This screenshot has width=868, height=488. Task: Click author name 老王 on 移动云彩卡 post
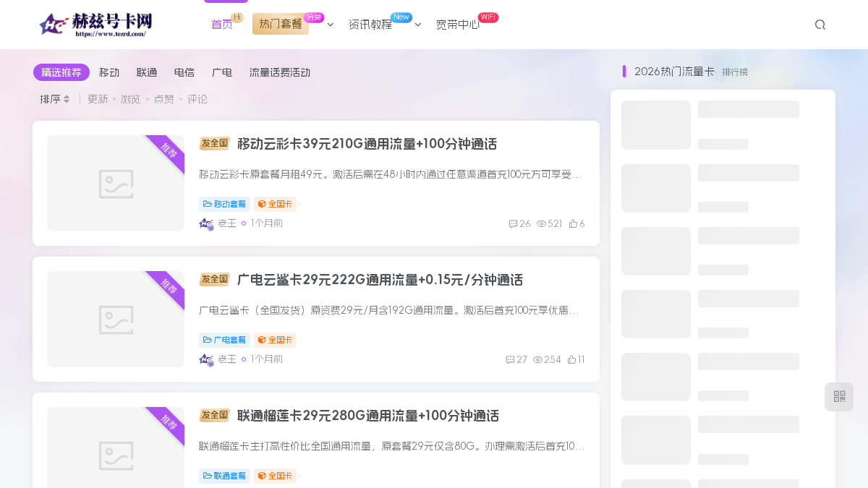click(x=227, y=223)
